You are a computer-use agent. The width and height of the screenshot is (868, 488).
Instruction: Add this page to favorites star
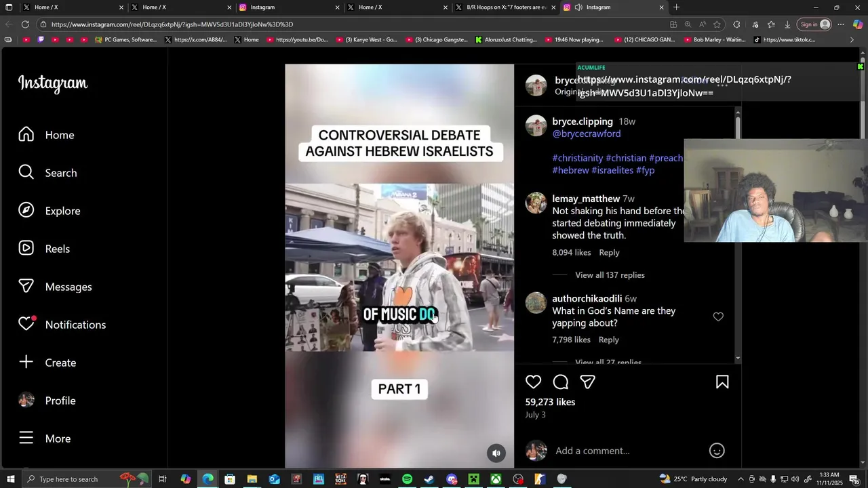click(717, 24)
